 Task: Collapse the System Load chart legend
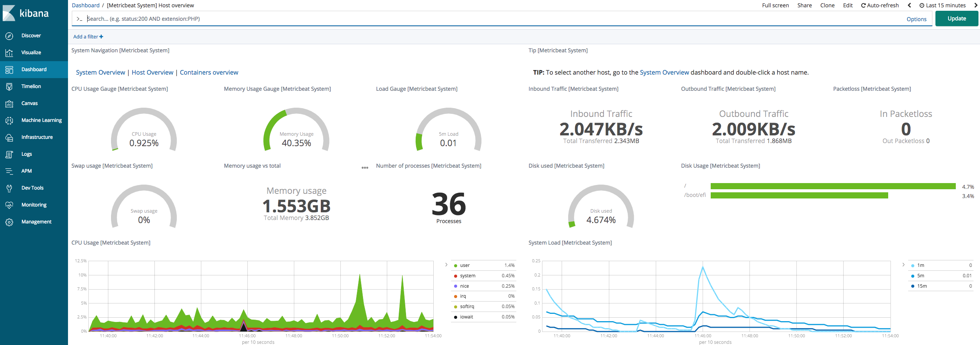903,265
